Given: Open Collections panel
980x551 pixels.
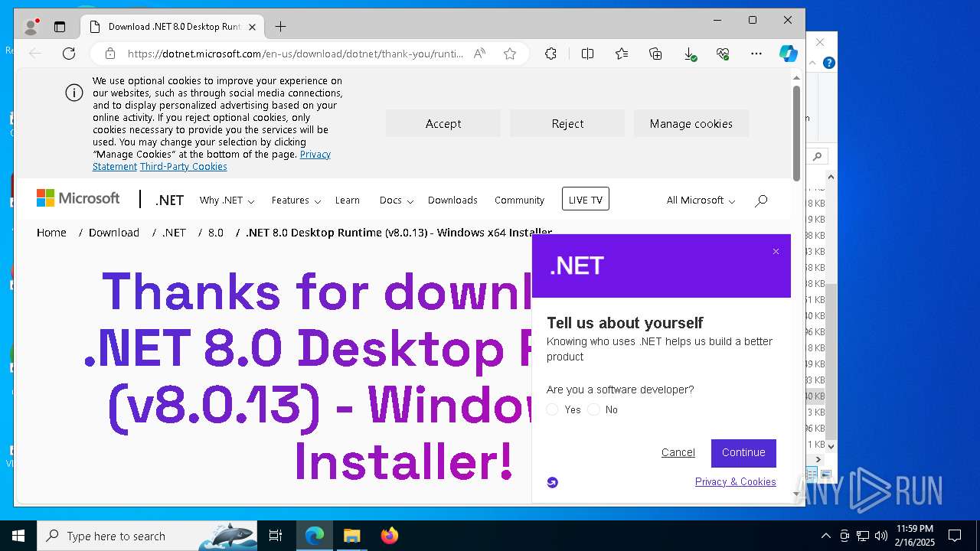Looking at the screenshot, I should pos(655,54).
